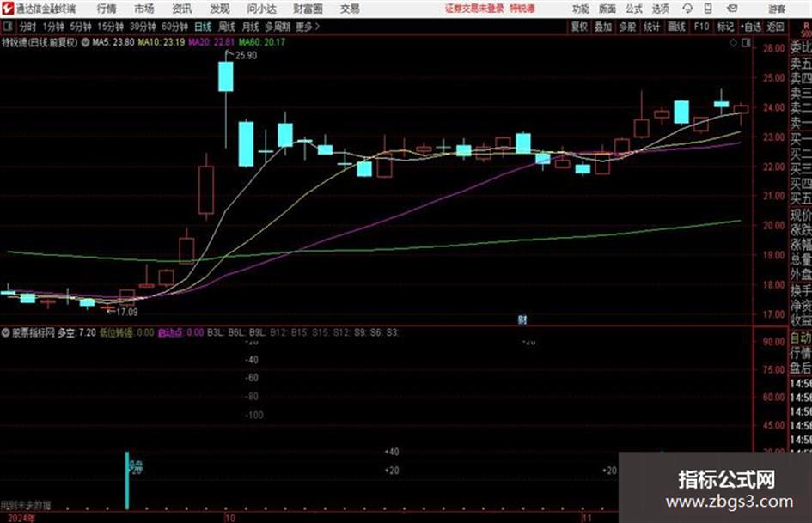Viewport: 812px width, 523px height.
Task: Open the 行情 menu
Action: pos(107,9)
